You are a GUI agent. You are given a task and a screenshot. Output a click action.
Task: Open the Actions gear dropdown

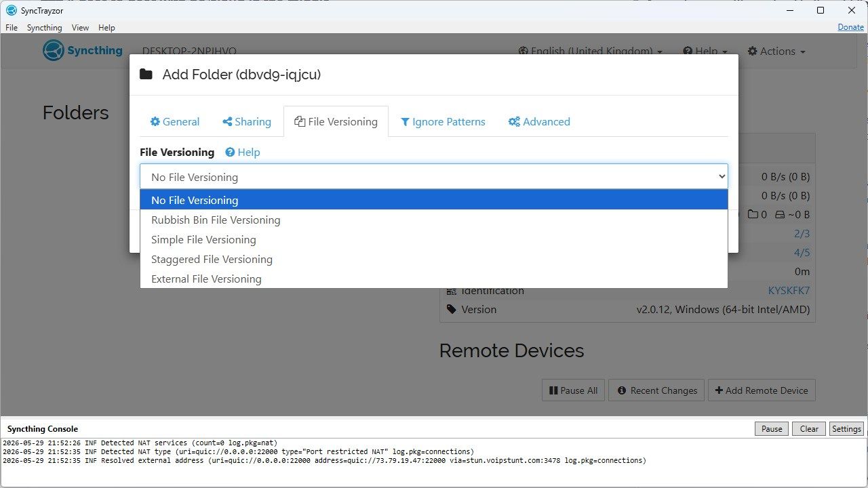(x=776, y=52)
